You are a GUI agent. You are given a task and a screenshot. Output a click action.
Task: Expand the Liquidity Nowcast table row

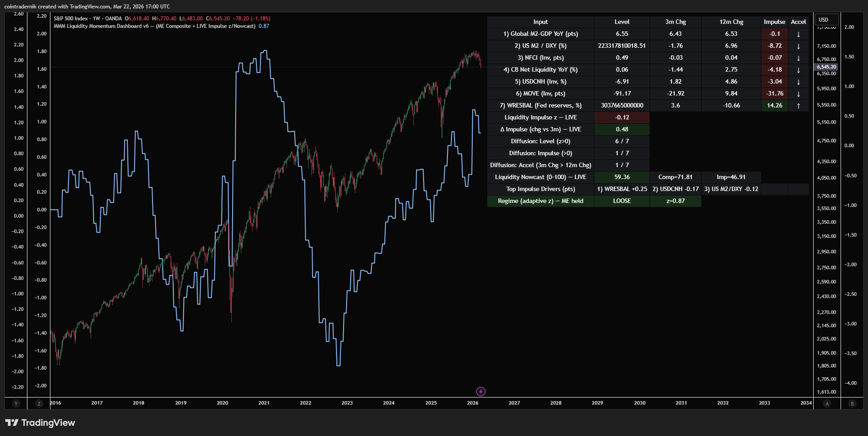pos(540,177)
